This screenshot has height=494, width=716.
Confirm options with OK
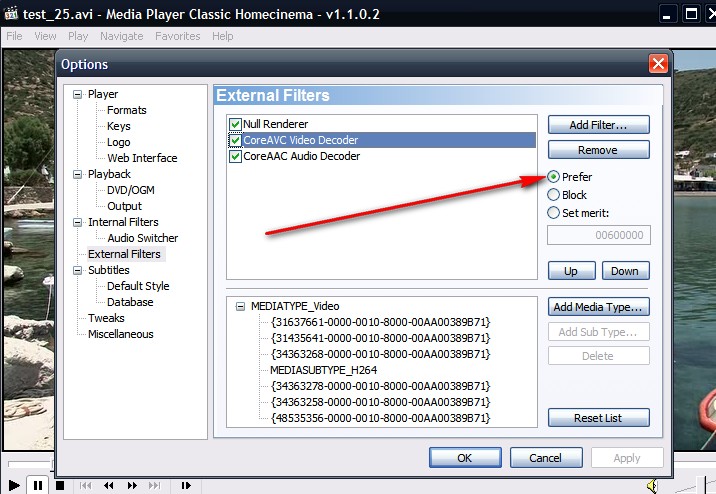(x=465, y=457)
